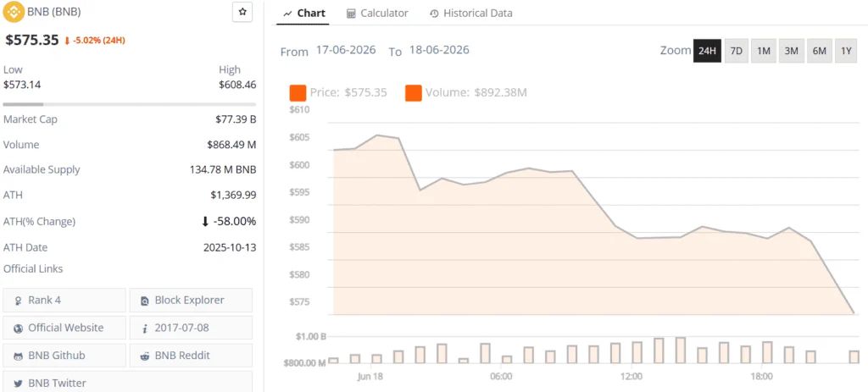This screenshot has width=868, height=392.
Task: Select the 6M zoom range
Action: (820, 51)
